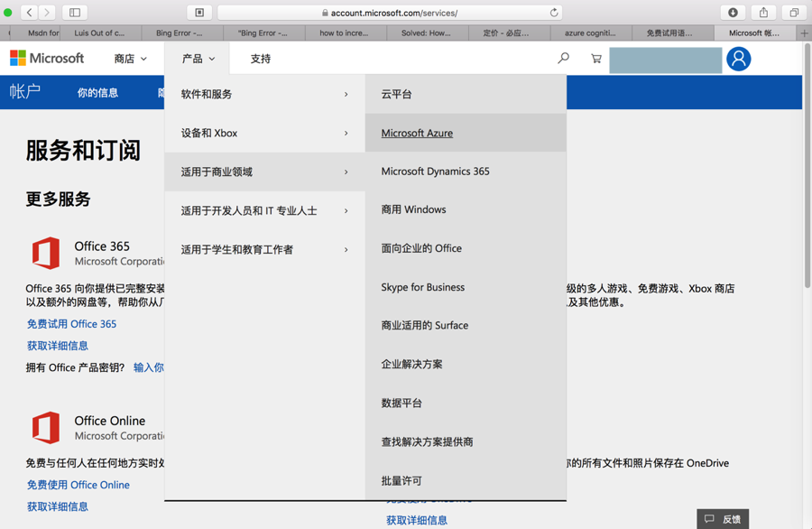
Task: Select Skype for Business menu entry
Action: 466,287
